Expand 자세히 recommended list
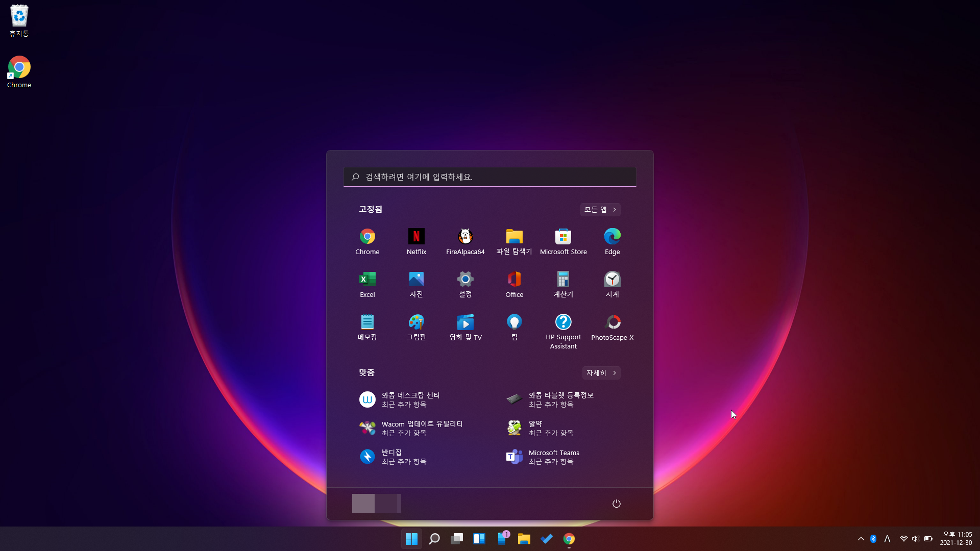Viewport: 980px width, 551px height. point(601,373)
